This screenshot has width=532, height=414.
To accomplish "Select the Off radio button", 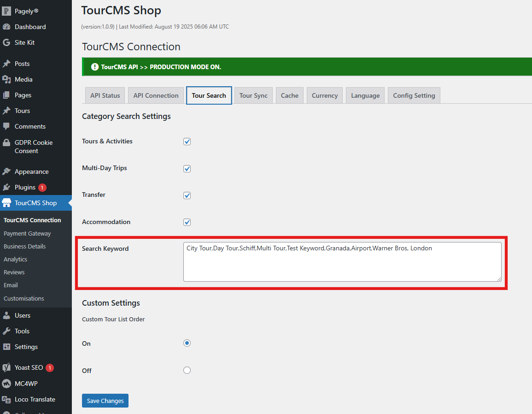I will click(187, 370).
